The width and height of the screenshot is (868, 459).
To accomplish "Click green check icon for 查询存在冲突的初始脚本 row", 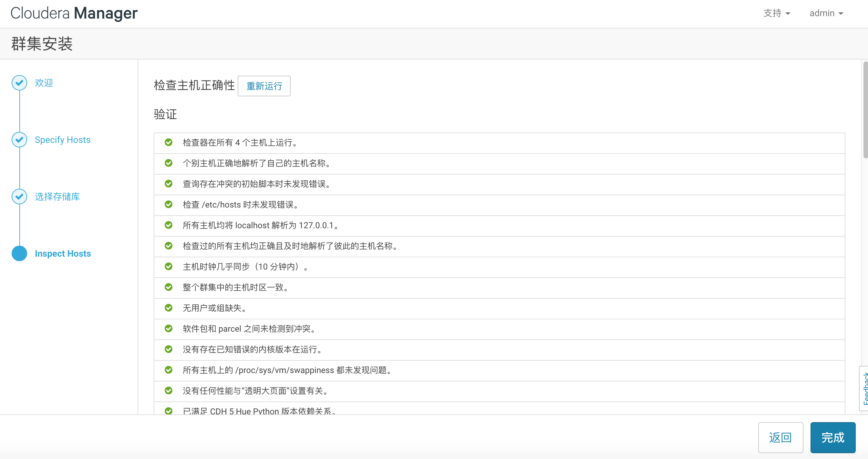I will pos(169,184).
